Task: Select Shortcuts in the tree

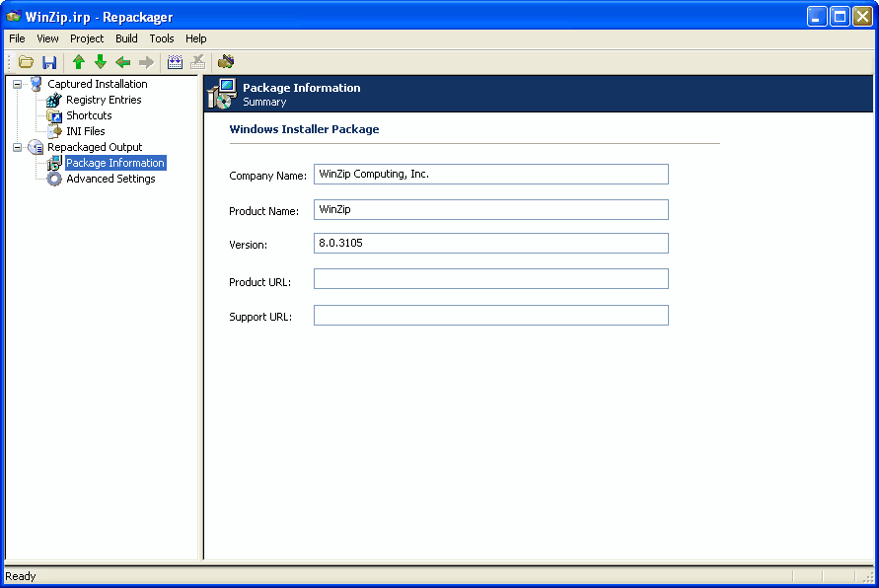Action: 89,115
